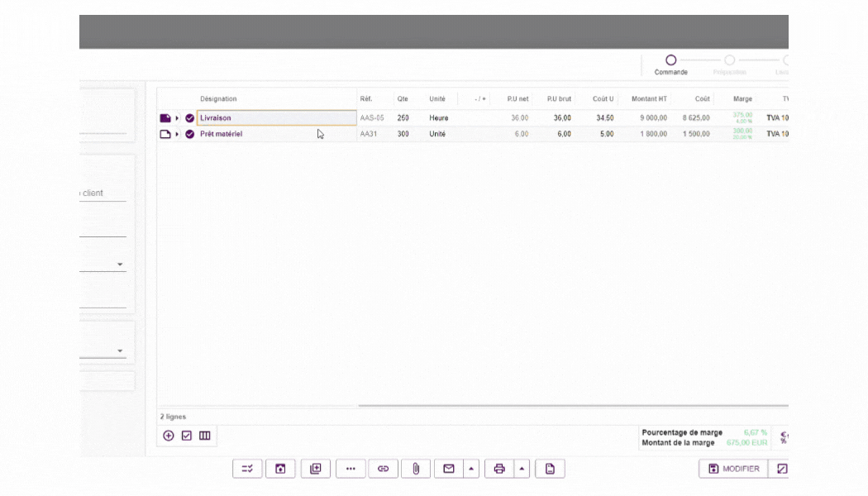Click the archive box icon button
Viewport: 868px width, 496px height.
[x=281, y=469]
